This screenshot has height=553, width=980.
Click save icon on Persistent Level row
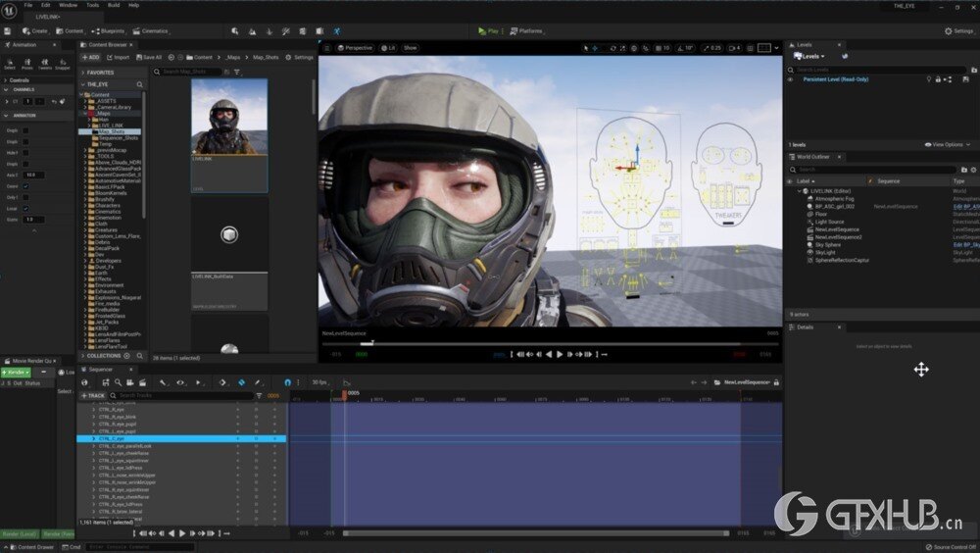[x=965, y=79]
